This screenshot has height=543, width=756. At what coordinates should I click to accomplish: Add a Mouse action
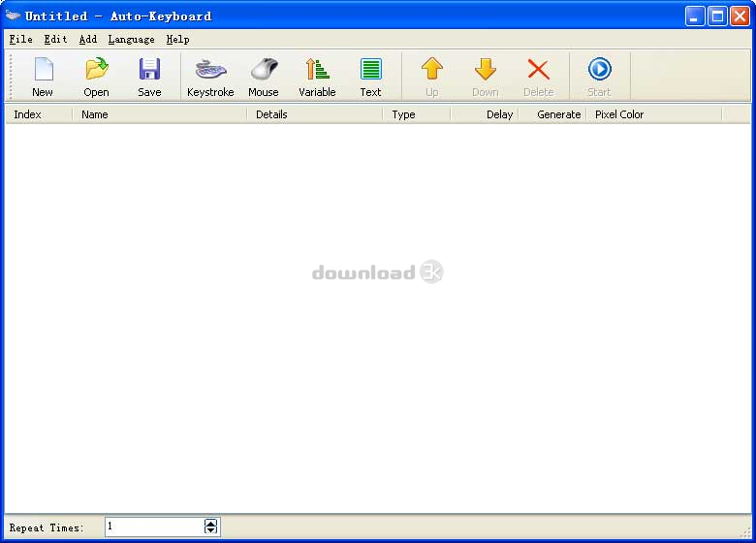[x=263, y=77]
